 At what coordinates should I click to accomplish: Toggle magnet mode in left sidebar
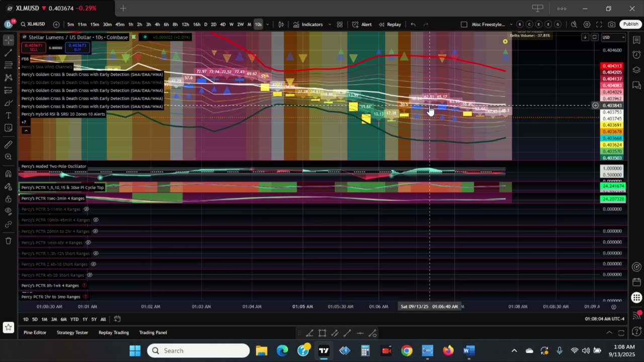pyautogui.click(x=8, y=174)
